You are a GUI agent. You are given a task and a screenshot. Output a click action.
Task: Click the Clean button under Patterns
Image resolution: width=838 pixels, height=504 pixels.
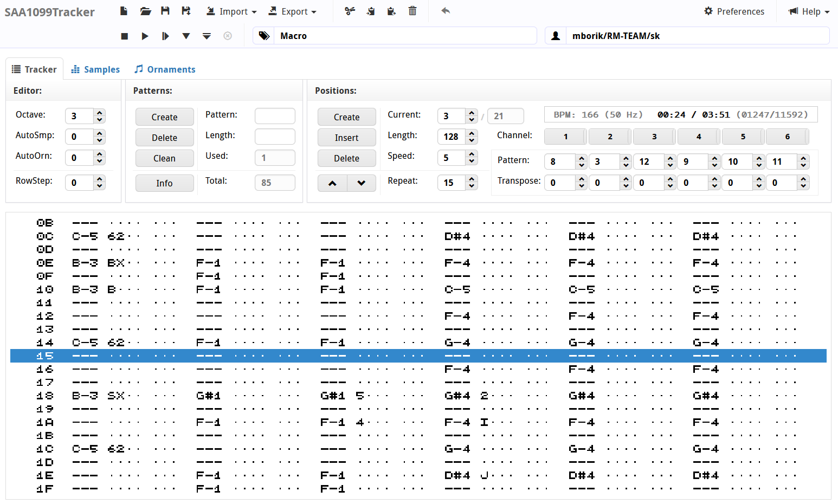pos(164,158)
